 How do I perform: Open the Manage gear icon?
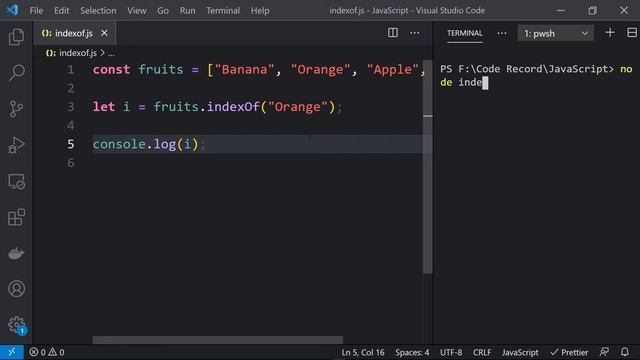tap(16, 325)
